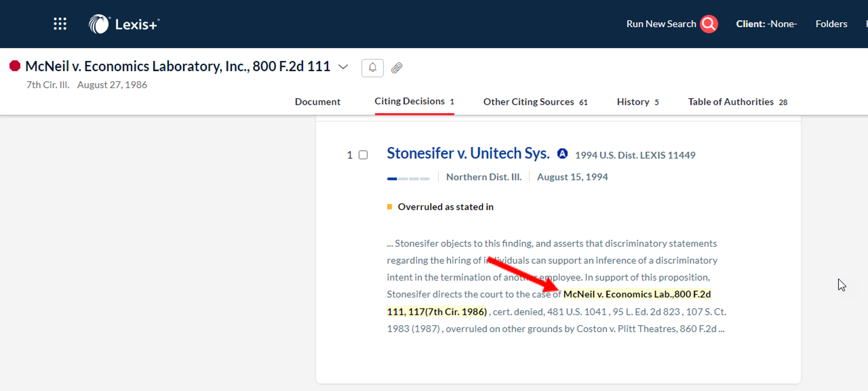Click the Lexis+ logo
868x391 pixels.
(124, 24)
